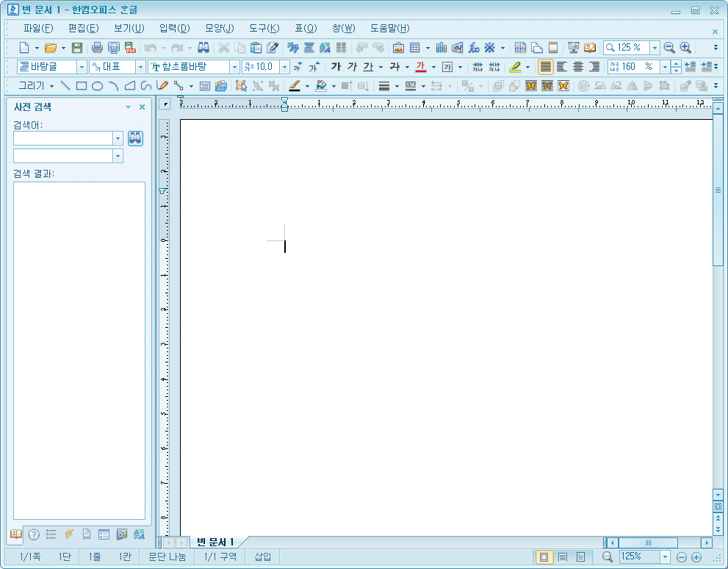728x569 pixels.
Task: Insert a table with table icon
Action: [x=415, y=48]
